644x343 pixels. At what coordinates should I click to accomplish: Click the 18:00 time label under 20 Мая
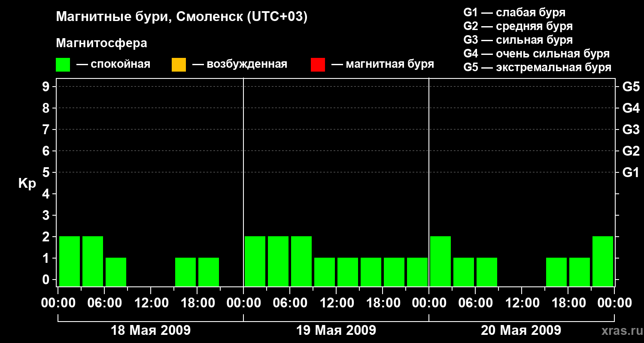click(x=568, y=303)
